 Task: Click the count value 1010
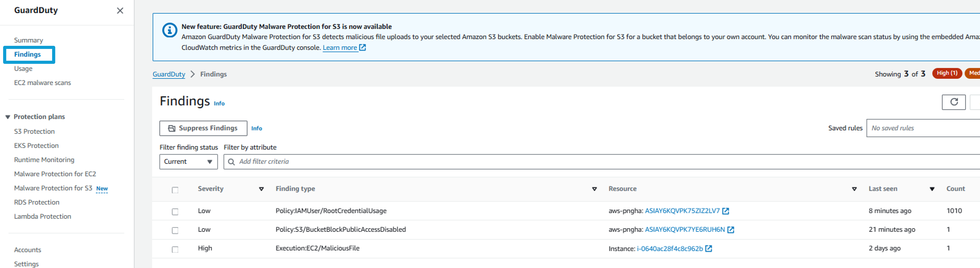tap(954, 211)
